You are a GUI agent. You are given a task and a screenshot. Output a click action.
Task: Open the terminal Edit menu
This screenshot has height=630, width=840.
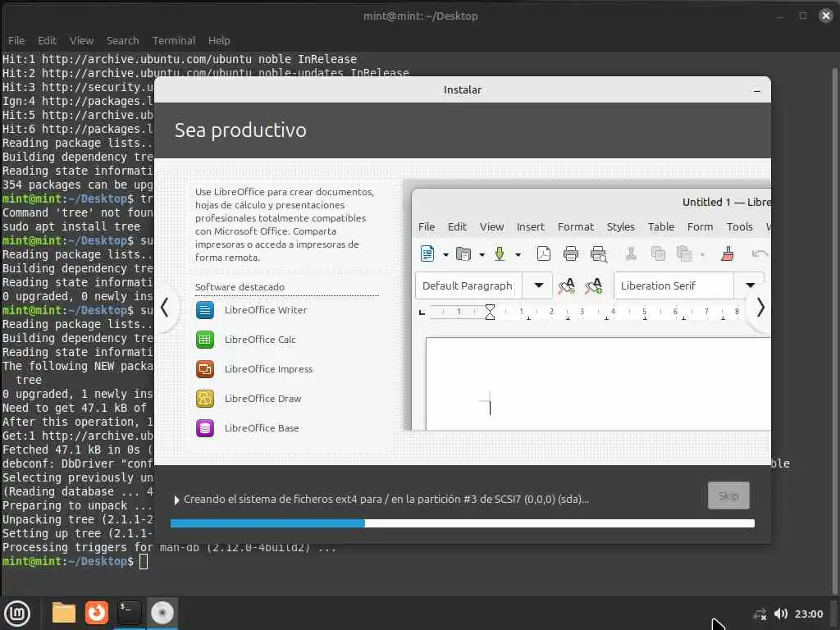[x=47, y=41]
